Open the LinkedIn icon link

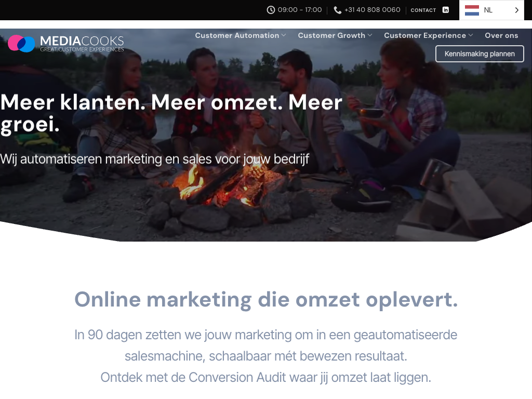tap(445, 10)
